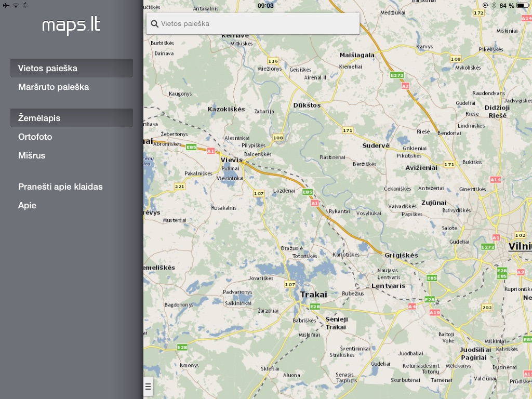532x399 pixels.
Task: Click the magnifier icon in the search bar
Action: (x=154, y=24)
